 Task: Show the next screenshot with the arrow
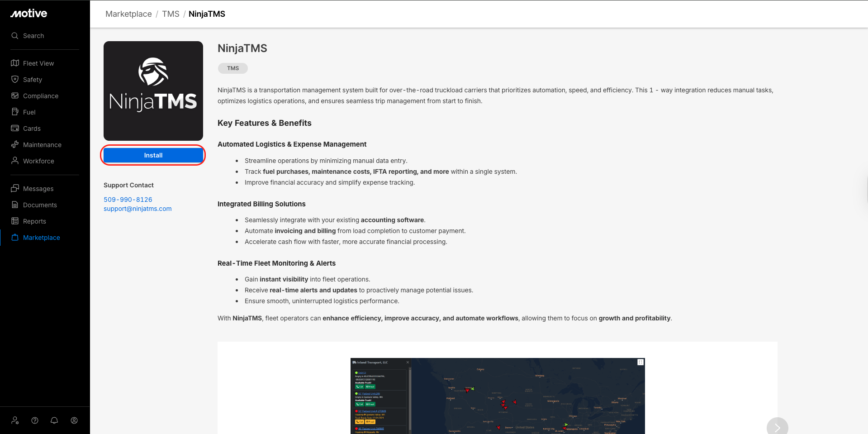click(x=777, y=427)
